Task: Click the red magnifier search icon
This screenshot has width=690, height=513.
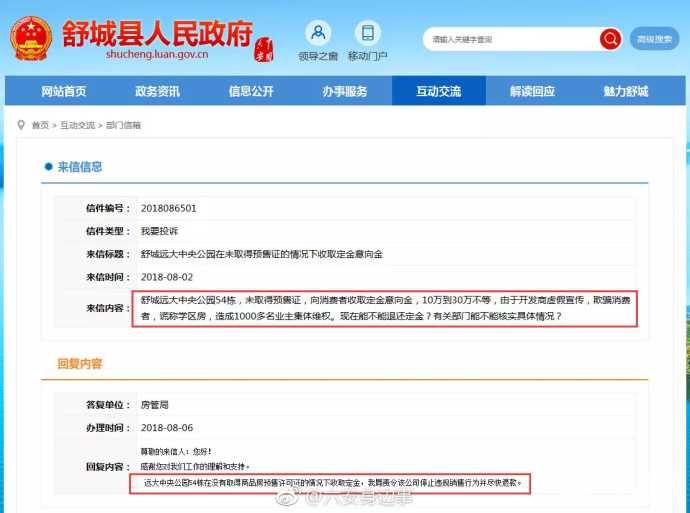Action: coord(610,39)
